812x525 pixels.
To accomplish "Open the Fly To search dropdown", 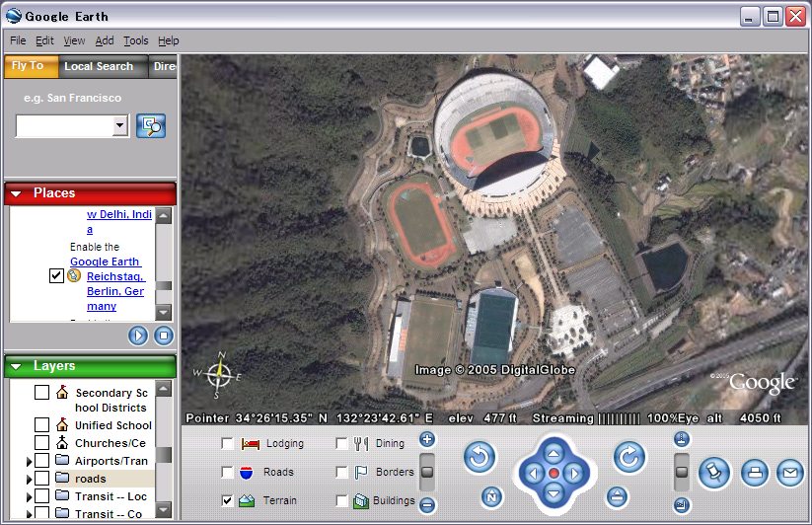I will (x=120, y=125).
